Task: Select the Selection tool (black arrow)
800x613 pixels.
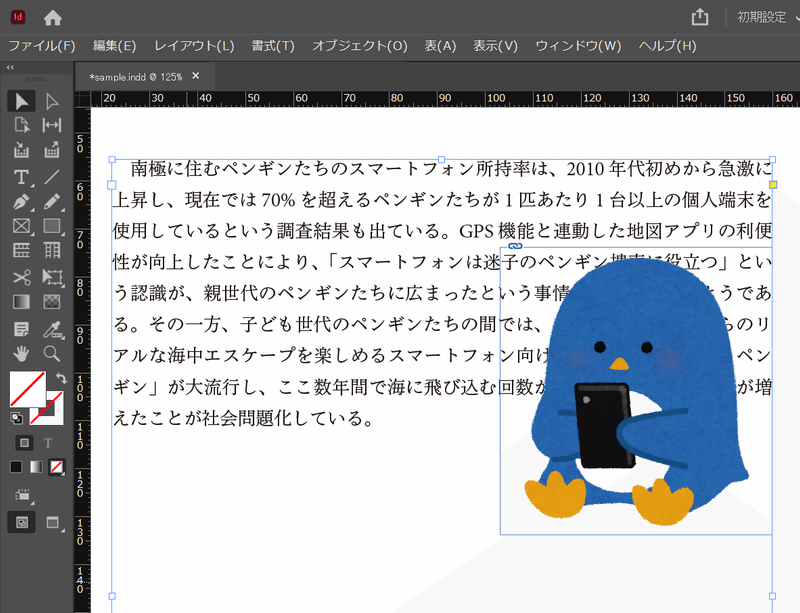Action: click(21, 101)
